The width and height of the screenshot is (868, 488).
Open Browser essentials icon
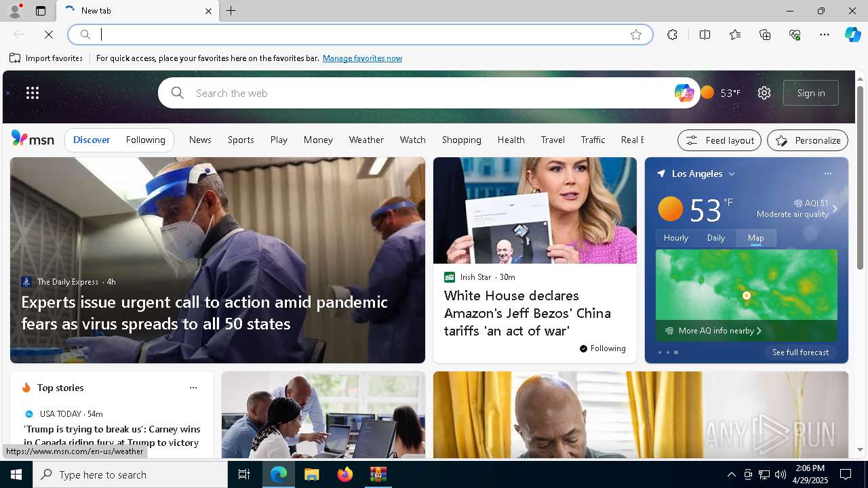click(795, 35)
